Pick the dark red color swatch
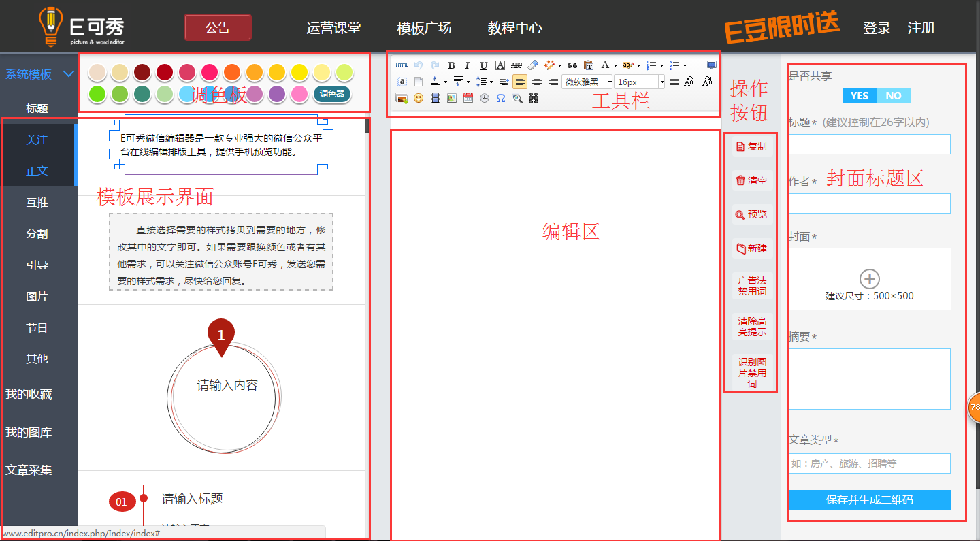 pyautogui.click(x=142, y=72)
